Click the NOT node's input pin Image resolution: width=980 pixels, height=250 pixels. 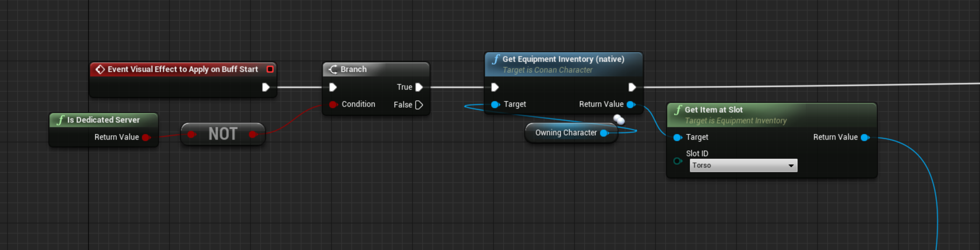coord(191,134)
